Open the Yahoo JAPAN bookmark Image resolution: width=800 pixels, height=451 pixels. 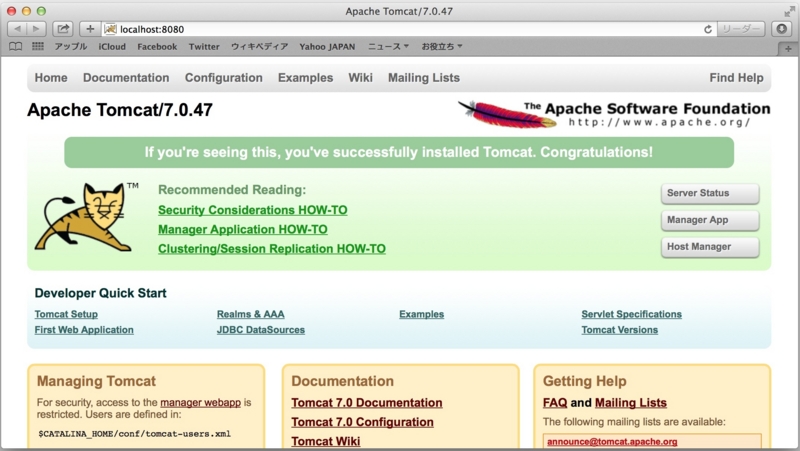coord(327,46)
